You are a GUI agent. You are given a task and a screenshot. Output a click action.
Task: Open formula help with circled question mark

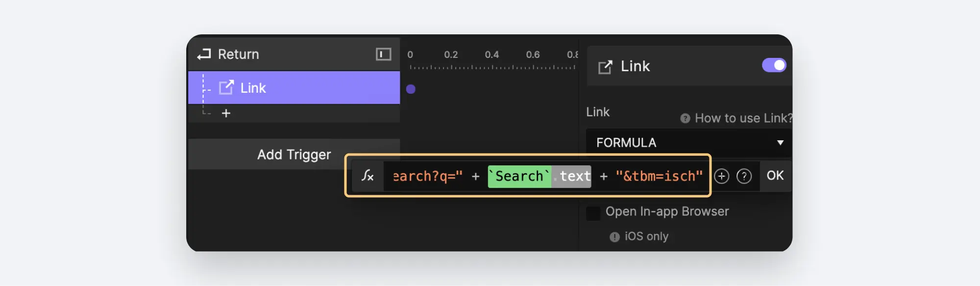744,176
